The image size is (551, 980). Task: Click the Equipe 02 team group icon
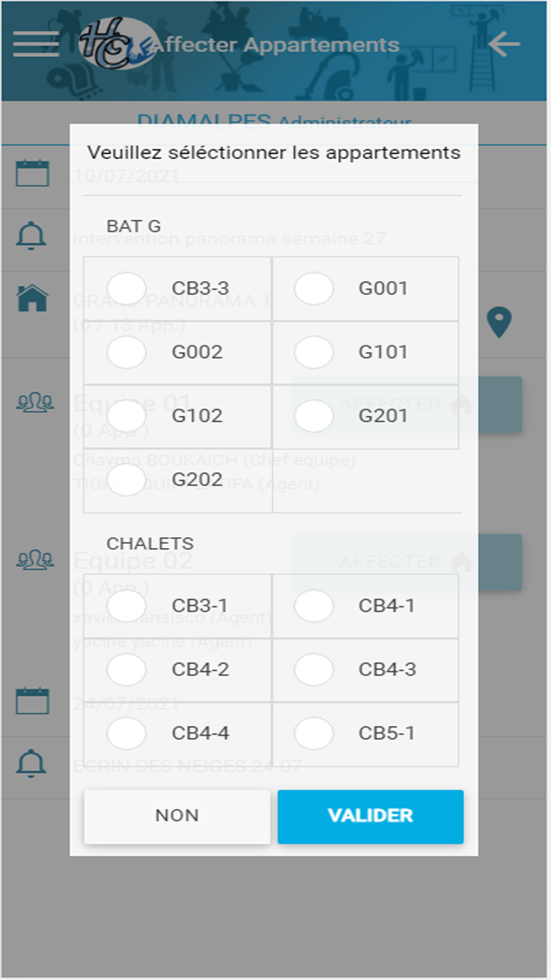tap(35, 560)
